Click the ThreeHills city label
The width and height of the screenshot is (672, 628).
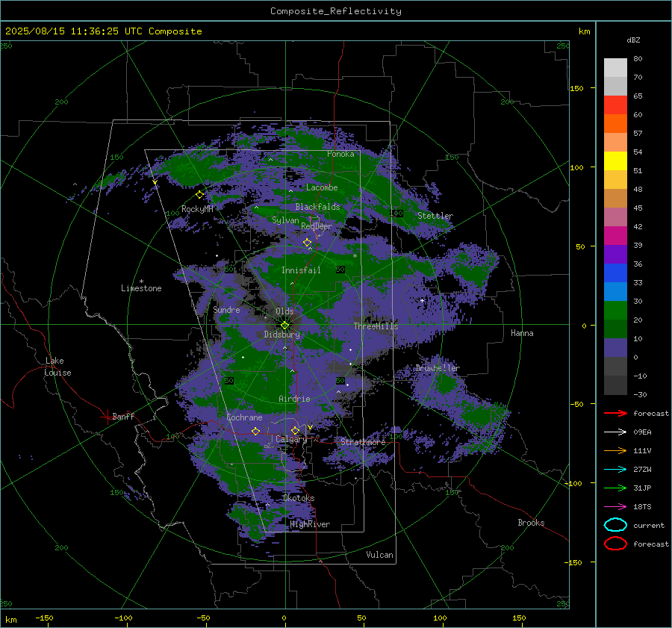click(x=376, y=326)
